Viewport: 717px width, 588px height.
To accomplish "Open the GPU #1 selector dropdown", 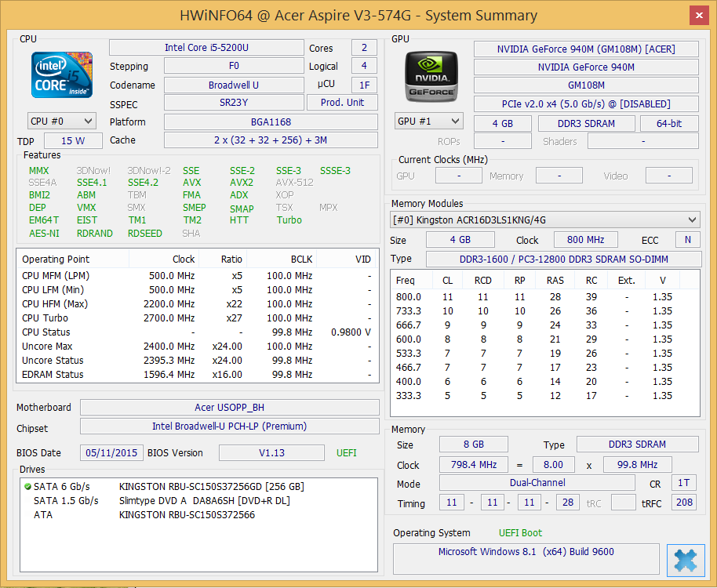I will [x=428, y=121].
